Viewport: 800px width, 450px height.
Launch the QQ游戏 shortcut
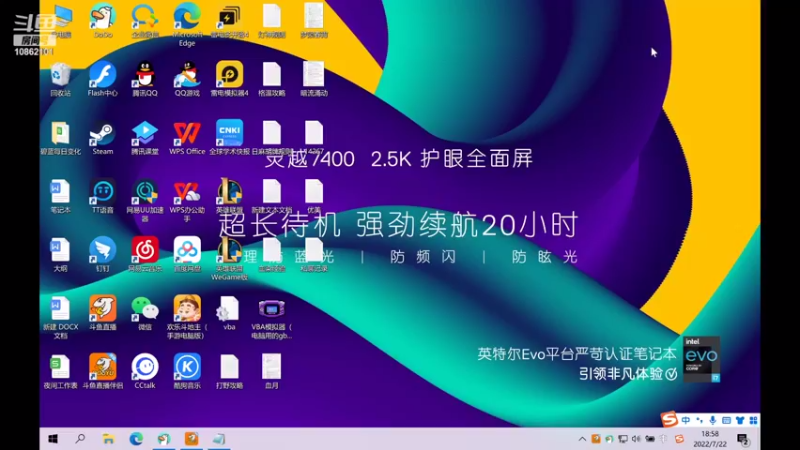(187, 79)
